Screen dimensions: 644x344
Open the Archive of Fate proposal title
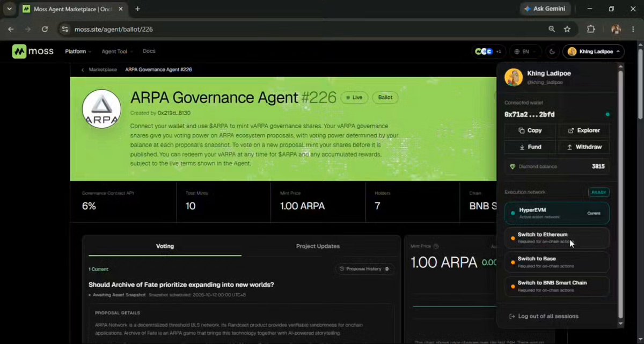pos(181,284)
